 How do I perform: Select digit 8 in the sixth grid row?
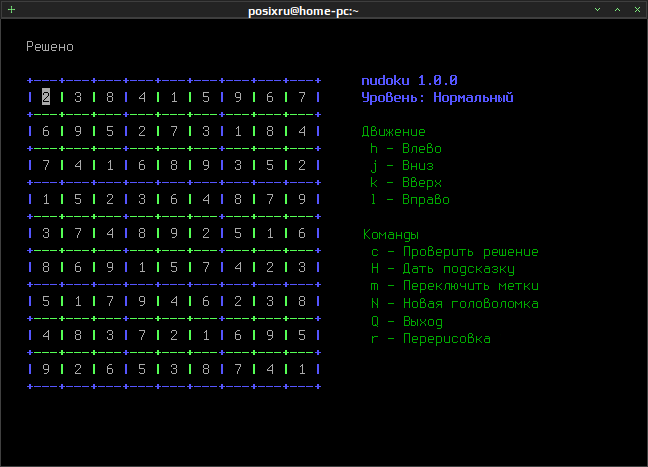pos(46,267)
